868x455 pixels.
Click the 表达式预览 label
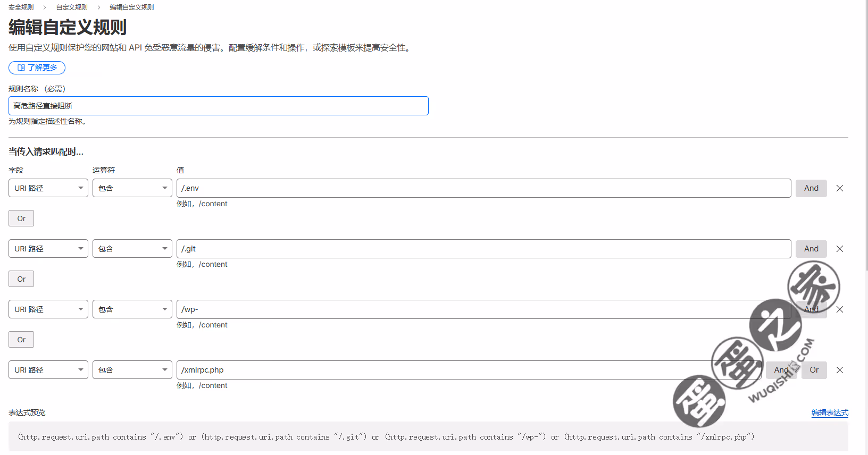(x=27, y=412)
